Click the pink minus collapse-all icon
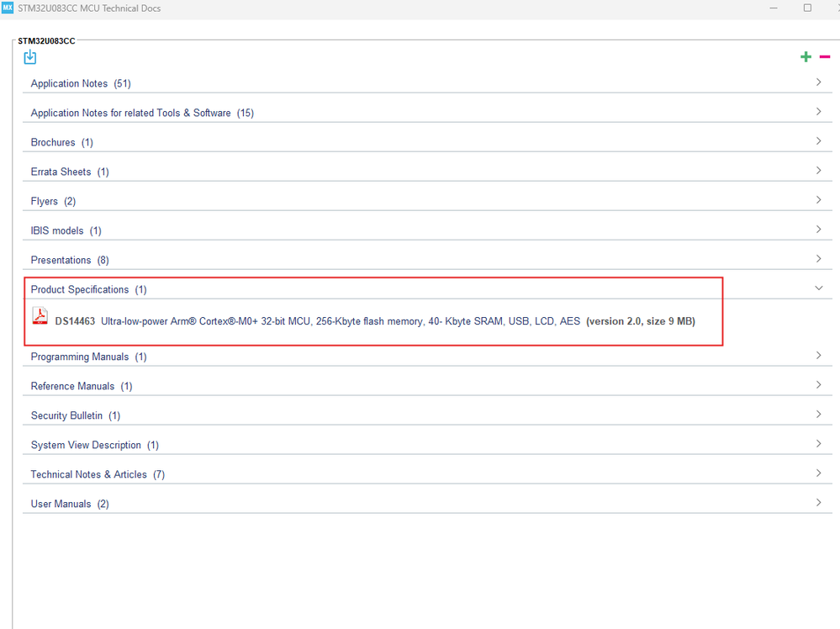840x629 pixels. coord(825,57)
